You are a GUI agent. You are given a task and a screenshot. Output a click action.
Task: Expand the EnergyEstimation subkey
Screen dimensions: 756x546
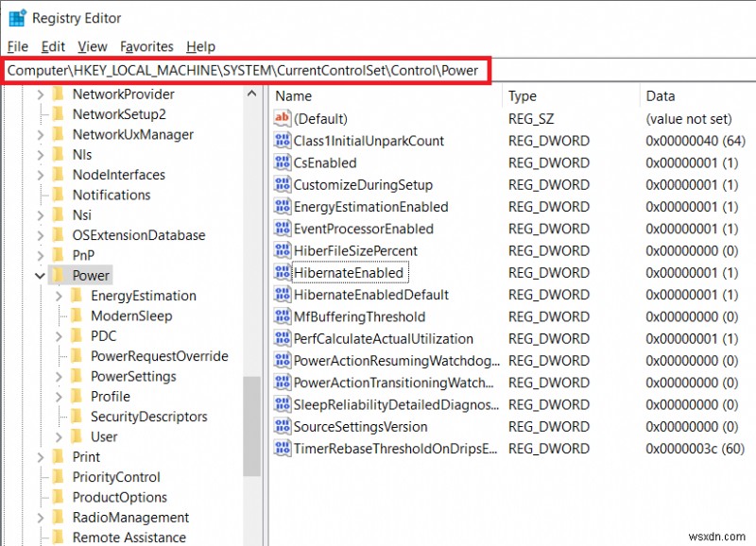[x=59, y=296]
